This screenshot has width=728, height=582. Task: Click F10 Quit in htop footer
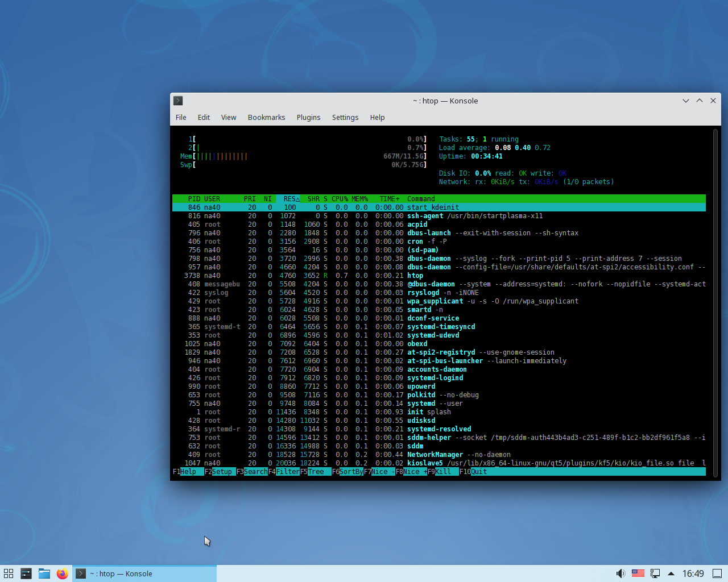pyautogui.click(x=473, y=472)
